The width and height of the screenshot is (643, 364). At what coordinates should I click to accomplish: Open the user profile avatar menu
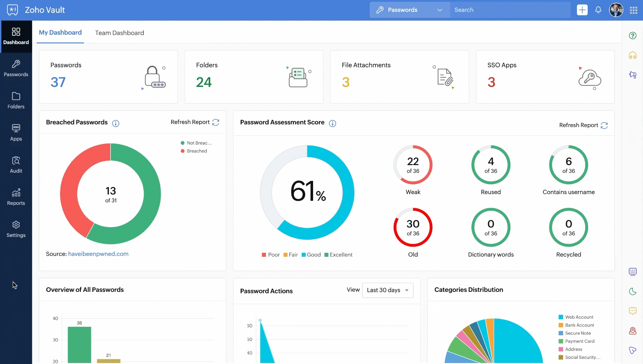[616, 10]
